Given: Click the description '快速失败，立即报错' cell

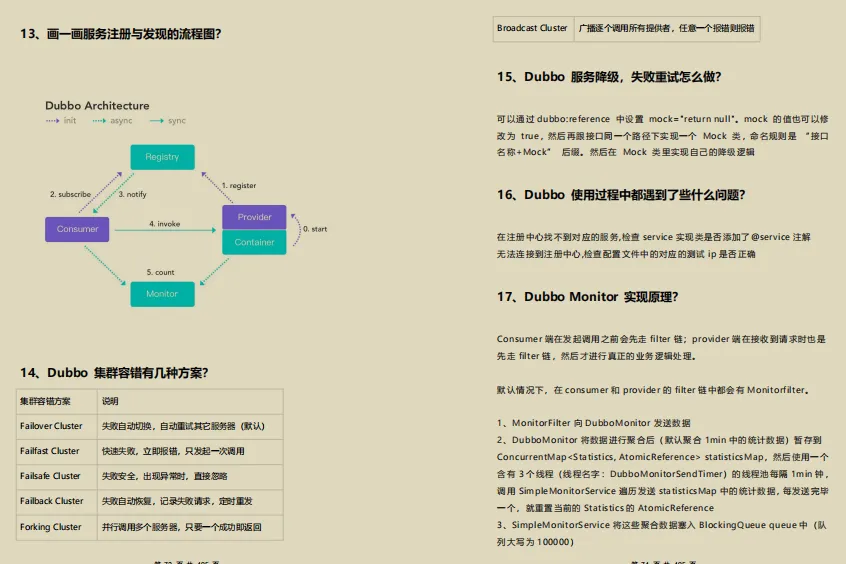Looking at the screenshot, I should (x=190, y=451).
